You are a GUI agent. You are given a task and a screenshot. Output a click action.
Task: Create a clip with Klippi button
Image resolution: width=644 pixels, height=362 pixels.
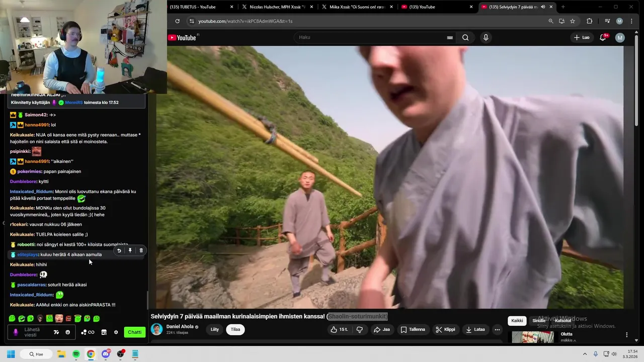[x=446, y=330]
